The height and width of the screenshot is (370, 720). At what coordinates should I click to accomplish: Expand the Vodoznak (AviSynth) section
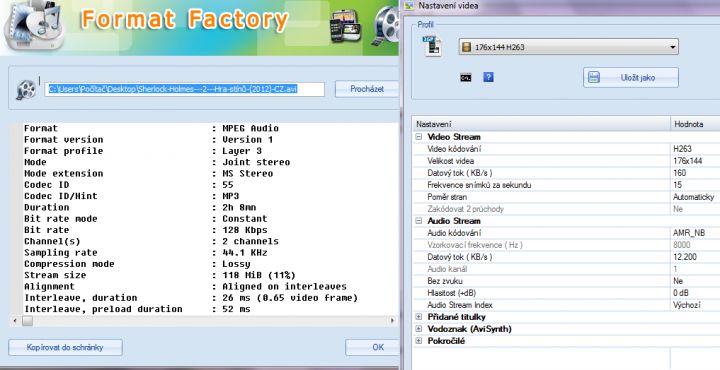[x=418, y=329]
